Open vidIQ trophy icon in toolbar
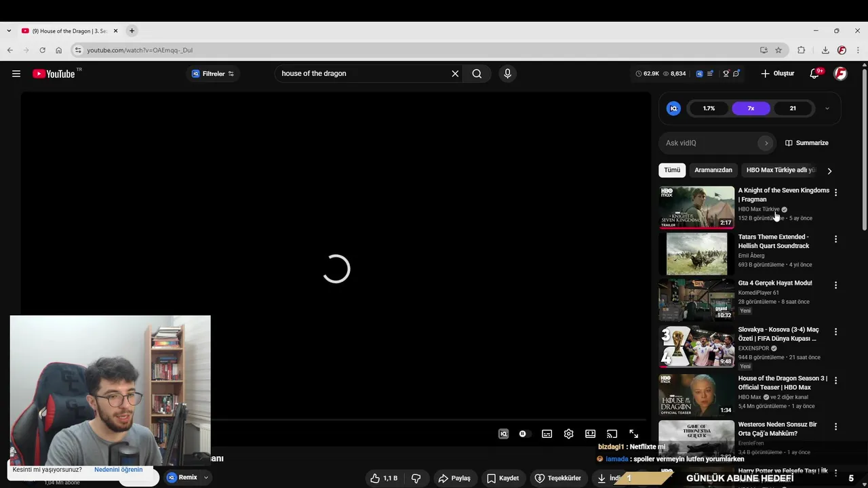The image size is (868, 488). tap(726, 74)
